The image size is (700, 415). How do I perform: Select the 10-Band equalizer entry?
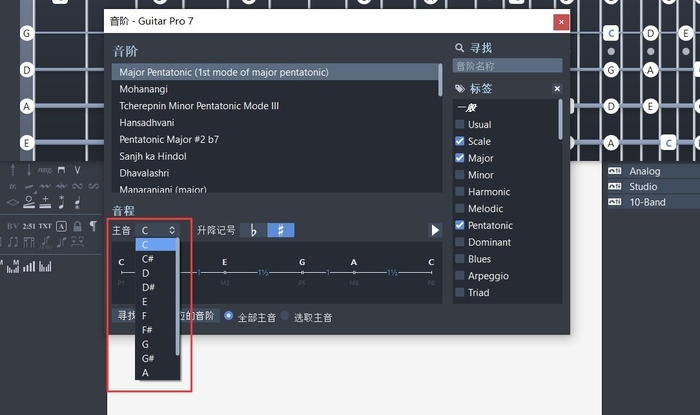click(x=647, y=202)
